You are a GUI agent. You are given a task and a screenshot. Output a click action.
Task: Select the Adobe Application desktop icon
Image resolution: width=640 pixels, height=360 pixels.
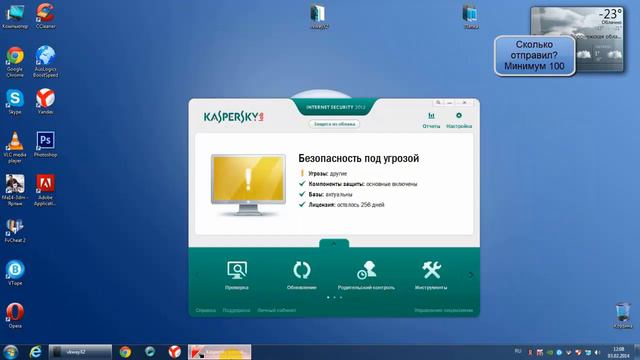click(45, 190)
